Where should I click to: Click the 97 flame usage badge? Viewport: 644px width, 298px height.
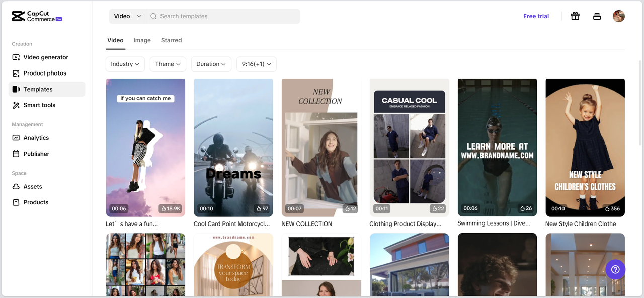263,208
